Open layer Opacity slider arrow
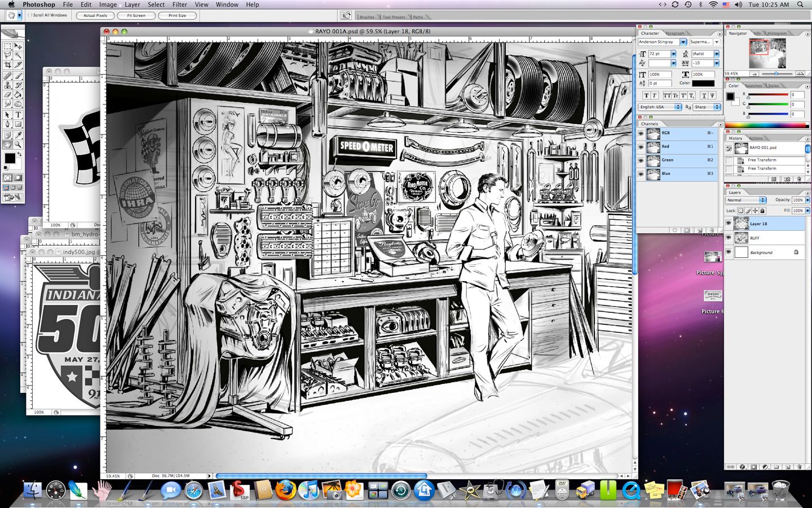This screenshot has height=508, width=812. point(807,200)
